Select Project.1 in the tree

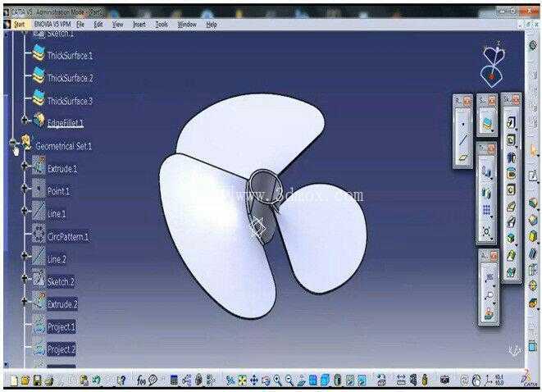point(61,327)
